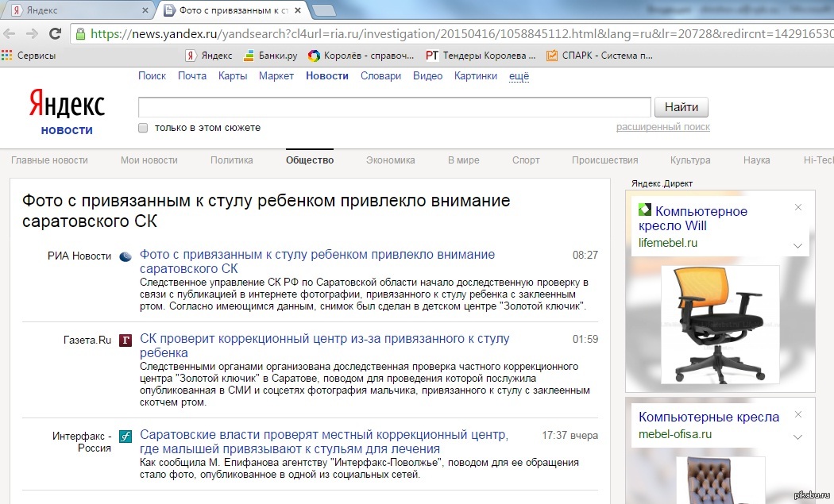This screenshot has height=504, width=834.
Task: Open the lifemebel.ru ad address link
Action: [667, 243]
